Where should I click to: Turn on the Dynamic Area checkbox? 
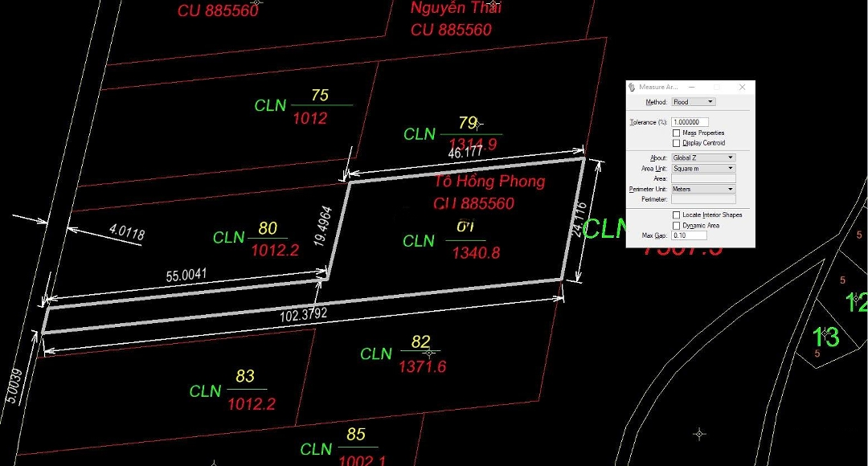pos(677,225)
